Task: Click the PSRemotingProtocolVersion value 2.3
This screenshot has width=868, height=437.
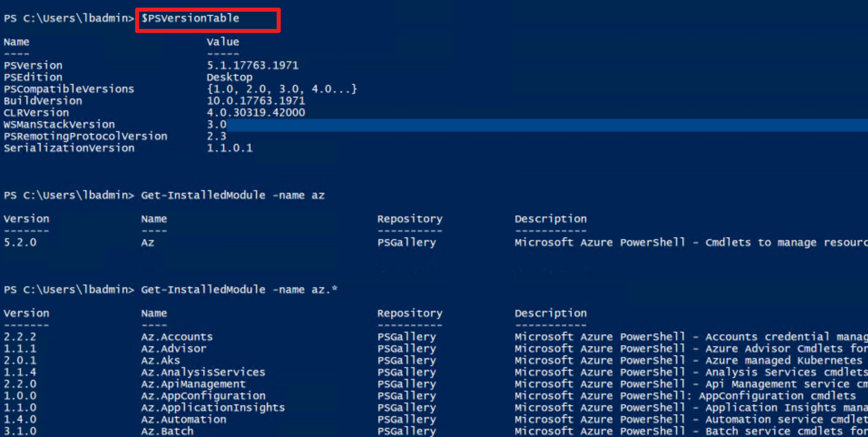Action: point(216,136)
